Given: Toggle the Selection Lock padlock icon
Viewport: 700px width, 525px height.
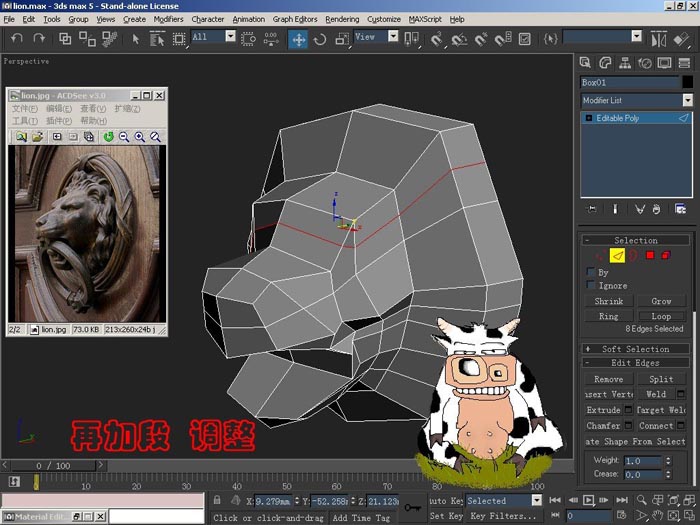Looking at the screenshot, I should (x=217, y=500).
